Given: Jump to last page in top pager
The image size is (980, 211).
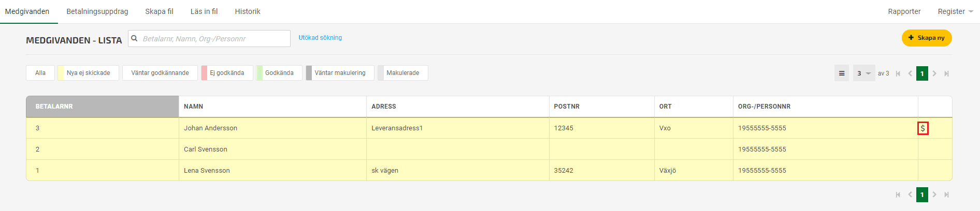Looking at the screenshot, I should (946, 73).
